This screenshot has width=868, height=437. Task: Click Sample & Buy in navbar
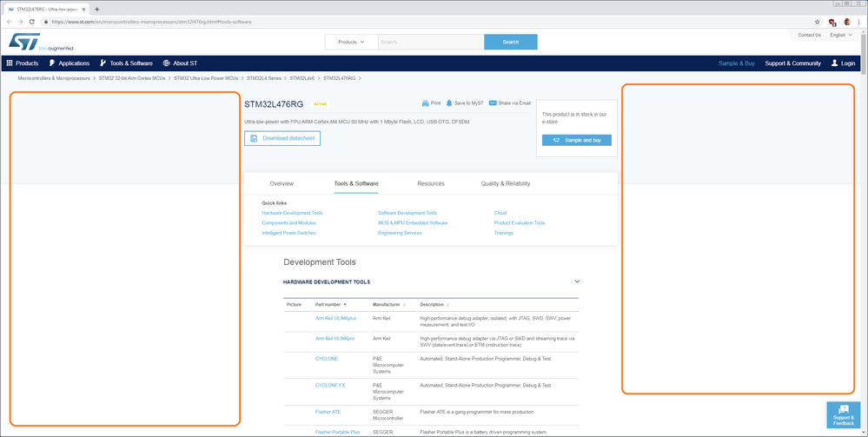pyautogui.click(x=736, y=63)
